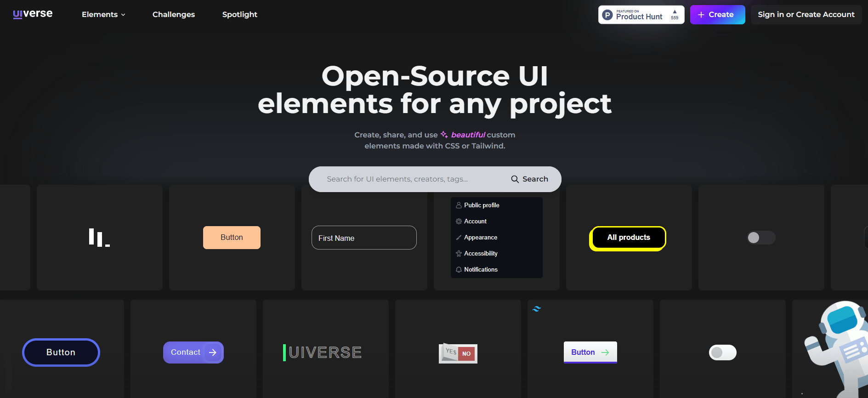Open the Elements dropdown menu
The height and width of the screenshot is (398, 868).
pos(103,14)
